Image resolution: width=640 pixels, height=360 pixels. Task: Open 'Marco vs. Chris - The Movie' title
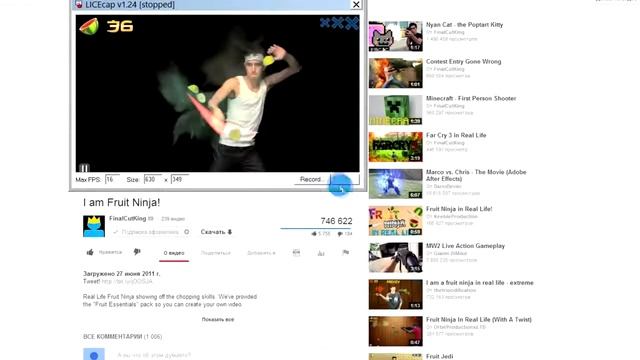476,175
